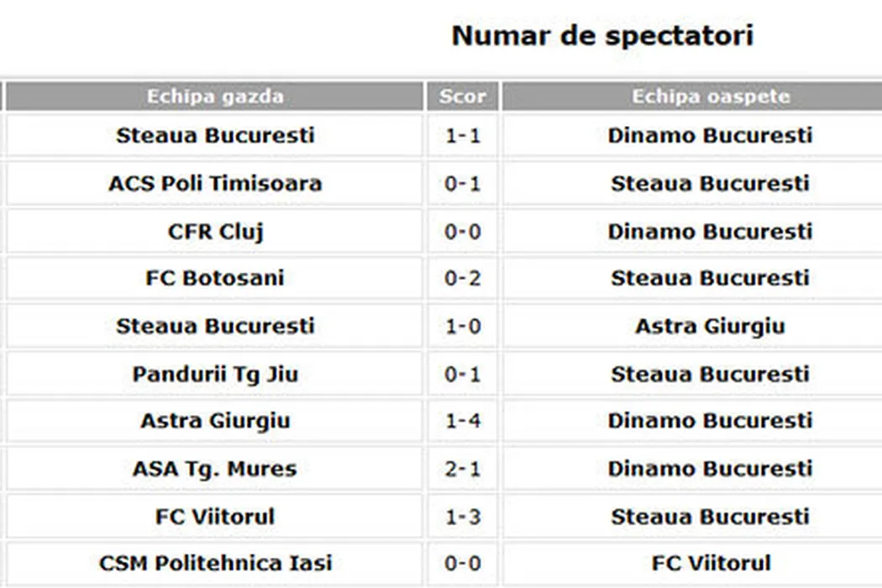The image size is (882, 588).
Task: Click Astra Giurgiu in the guest team column
Action: tap(711, 326)
